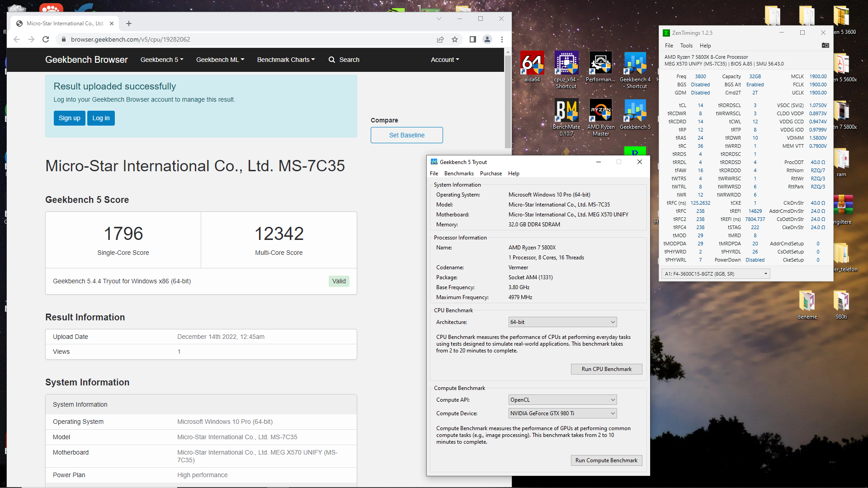868x488 pixels.
Task: Click the Sign up button
Action: point(70,118)
